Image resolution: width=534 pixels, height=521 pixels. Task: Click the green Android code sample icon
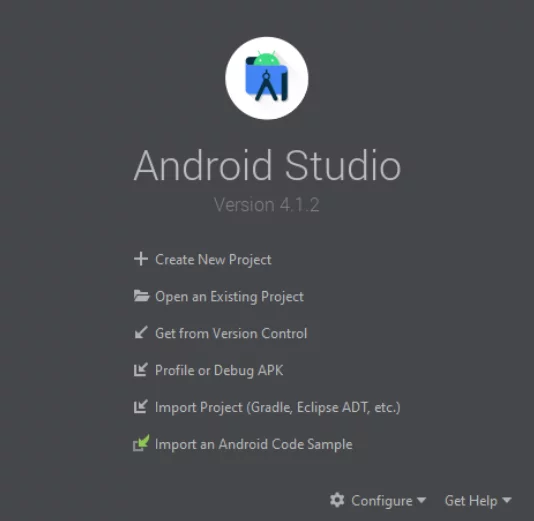[x=141, y=443]
